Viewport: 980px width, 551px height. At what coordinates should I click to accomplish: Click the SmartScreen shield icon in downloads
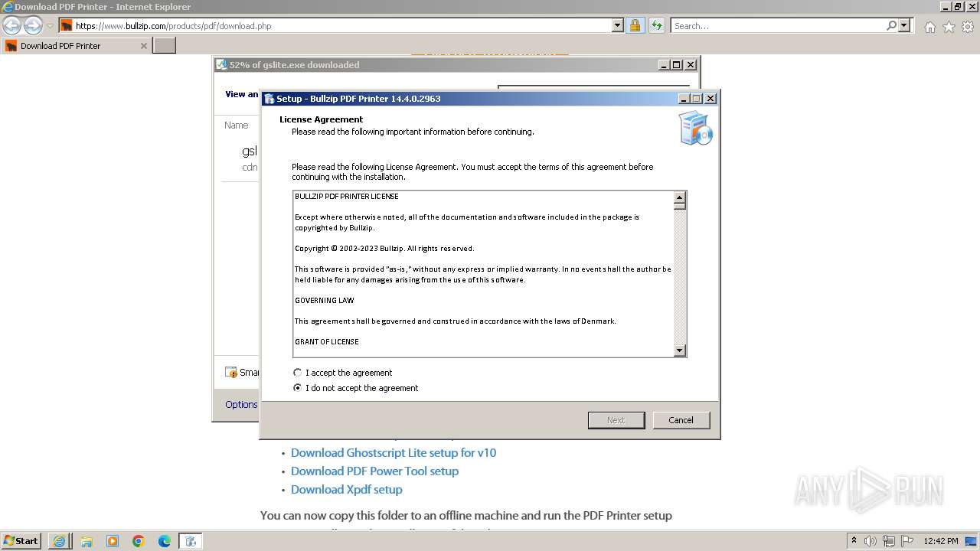coord(231,372)
